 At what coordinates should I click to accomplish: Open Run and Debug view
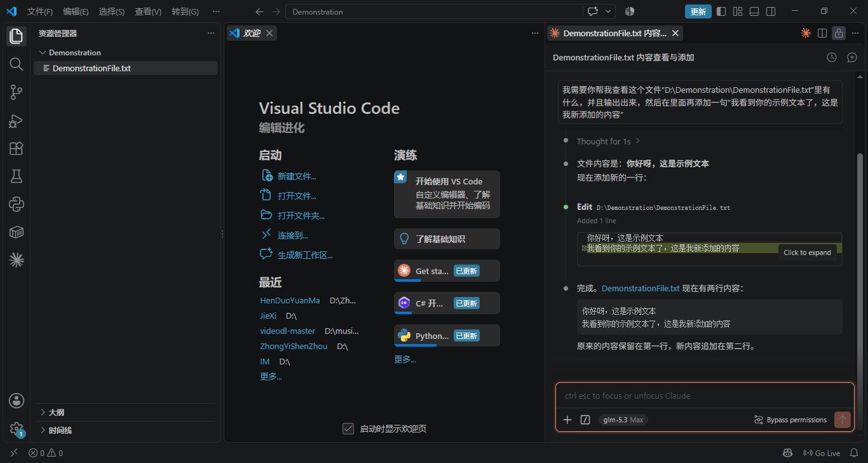17,120
